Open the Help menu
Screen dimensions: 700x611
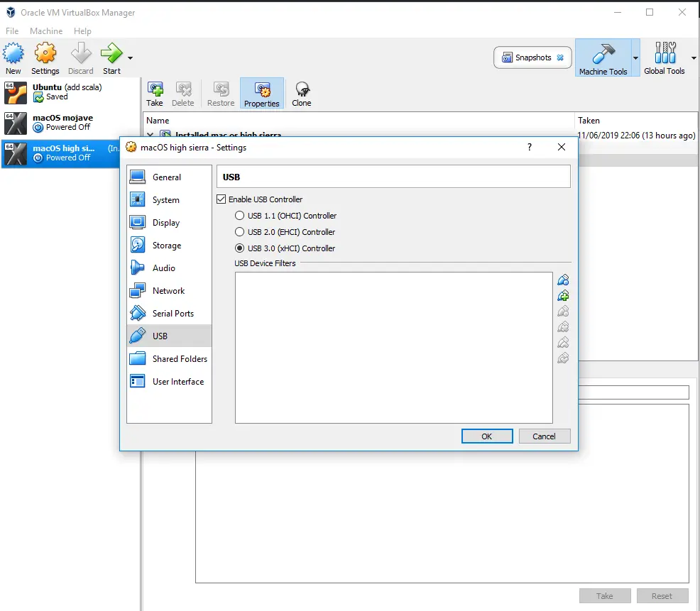82,31
